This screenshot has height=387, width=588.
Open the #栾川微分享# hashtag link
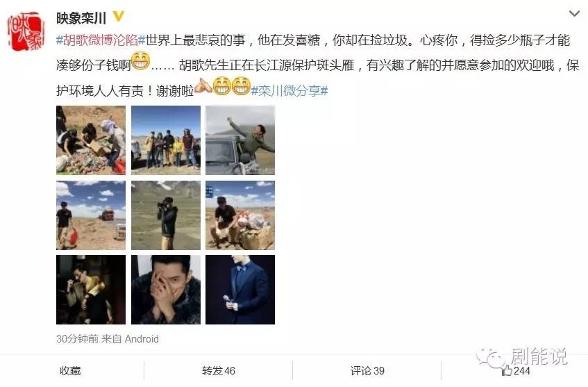(x=289, y=90)
